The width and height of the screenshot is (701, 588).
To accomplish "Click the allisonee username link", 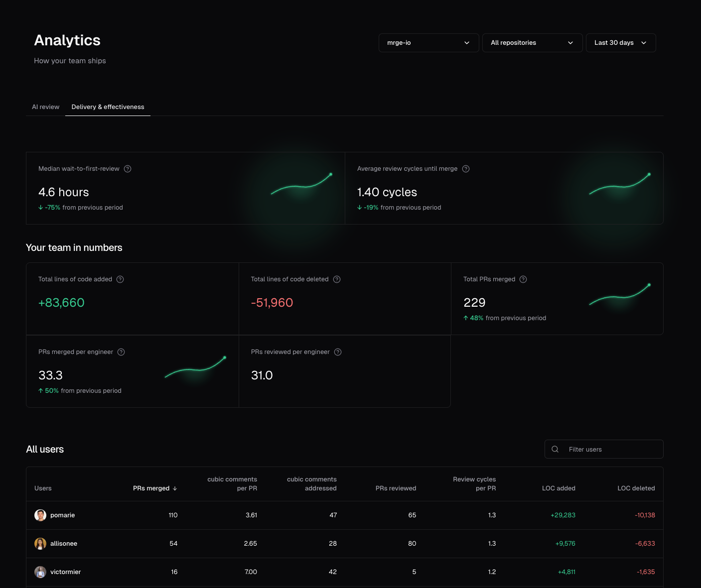I will pyautogui.click(x=64, y=544).
